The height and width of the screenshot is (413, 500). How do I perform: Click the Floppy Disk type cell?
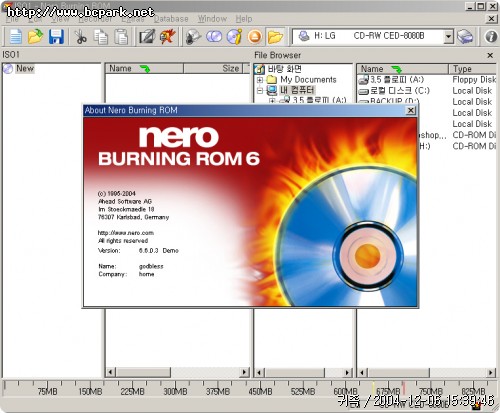474,80
